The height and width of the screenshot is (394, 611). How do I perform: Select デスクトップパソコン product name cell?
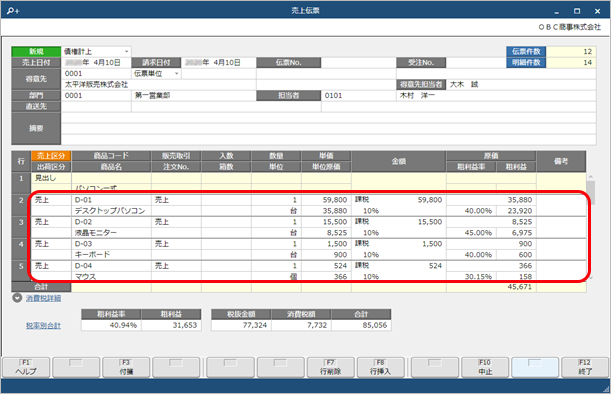pyautogui.click(x=111, y=211)
